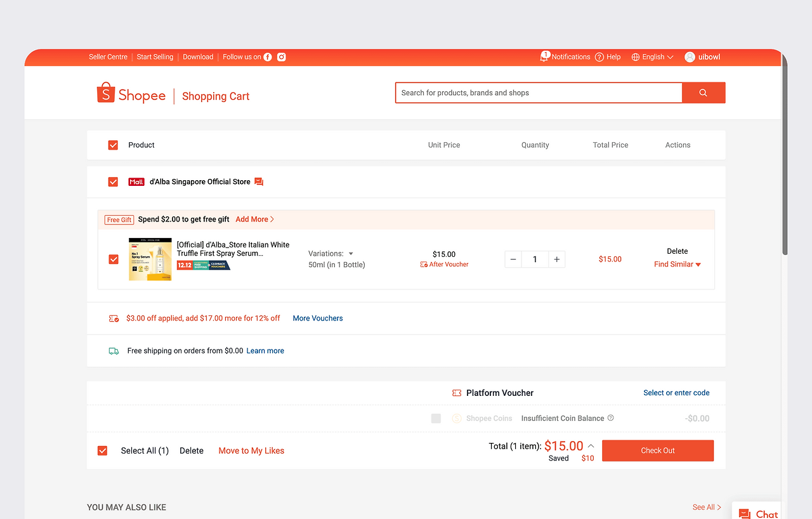This screenshot has height=519, width=812.
Task: Open the uibowl user avatar
Action: point(690,57)
